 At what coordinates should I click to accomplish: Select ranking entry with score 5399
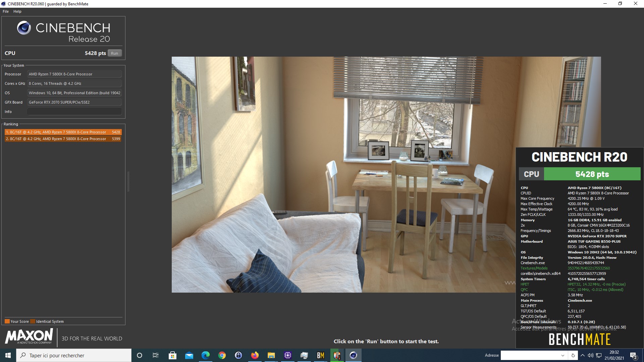coord(63,139)
